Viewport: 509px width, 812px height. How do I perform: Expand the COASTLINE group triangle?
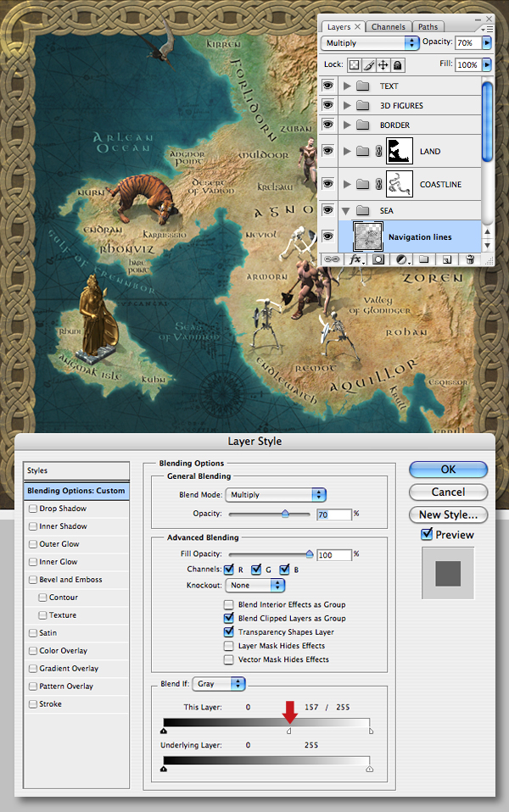tap(347, 185)
